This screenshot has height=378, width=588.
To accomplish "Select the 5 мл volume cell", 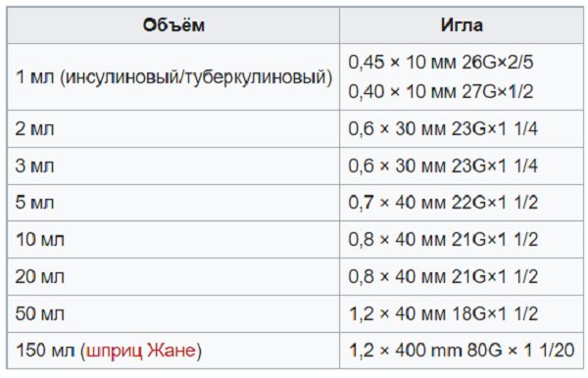I will pyautogui.click(x=173, y=203).
